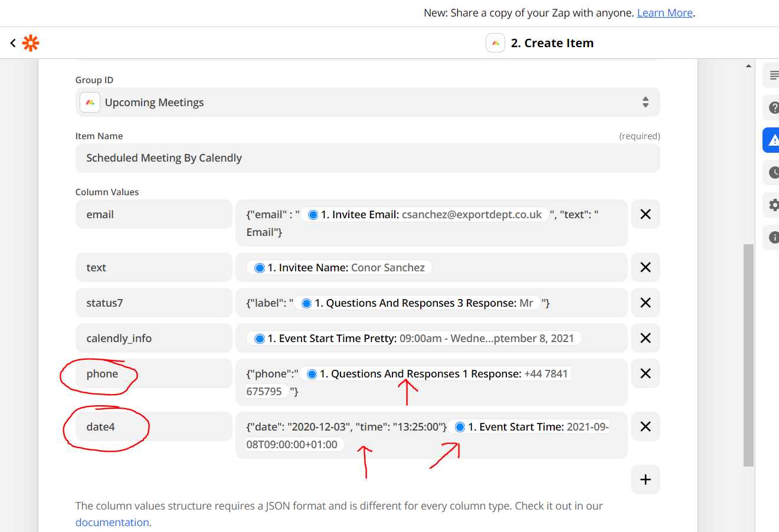Edit the date4 JSON value field
This screenshot has width=779, height=532.
pos(431,435)
